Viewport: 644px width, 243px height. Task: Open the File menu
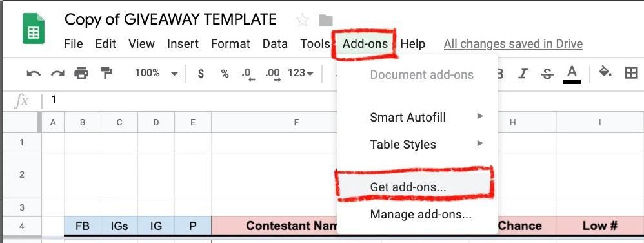74,43
